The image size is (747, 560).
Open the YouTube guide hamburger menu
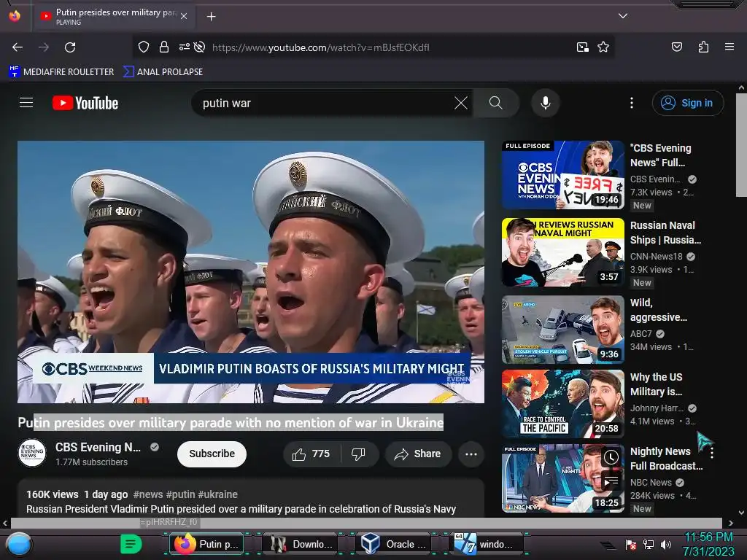[x=26, y=102]
